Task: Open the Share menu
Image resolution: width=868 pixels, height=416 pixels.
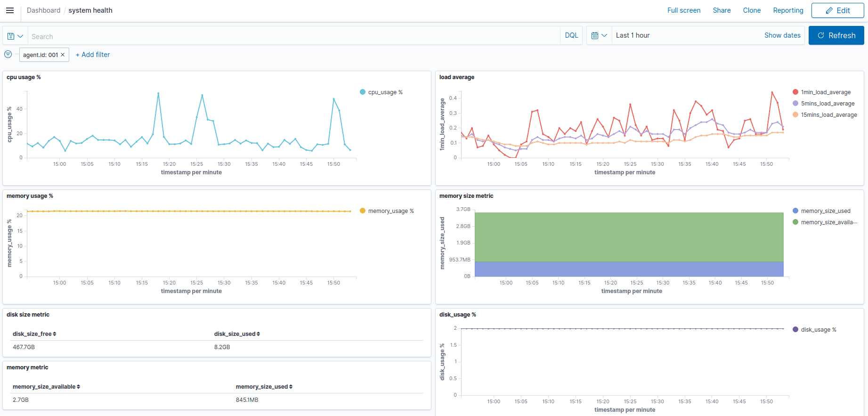Action: pyautogui.click(x=722, y=10)
